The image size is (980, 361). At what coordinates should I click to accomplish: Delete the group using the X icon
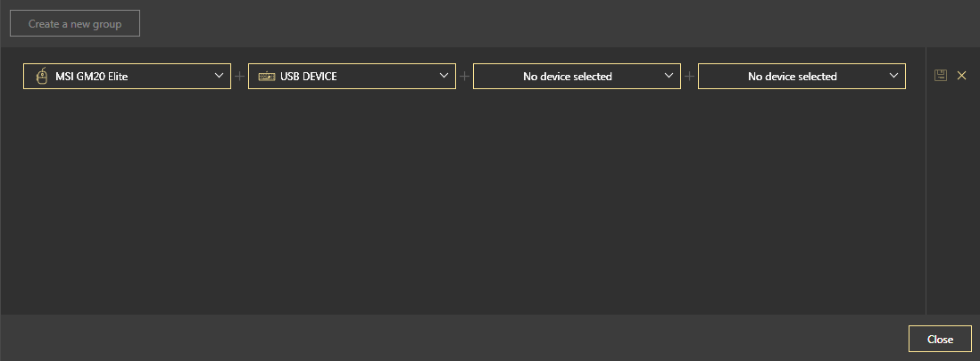[x=961, y=76]
